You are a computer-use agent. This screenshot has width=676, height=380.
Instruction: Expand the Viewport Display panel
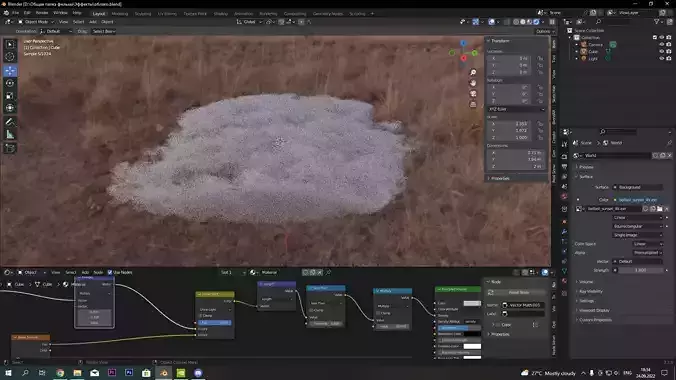tap(594, 311)
